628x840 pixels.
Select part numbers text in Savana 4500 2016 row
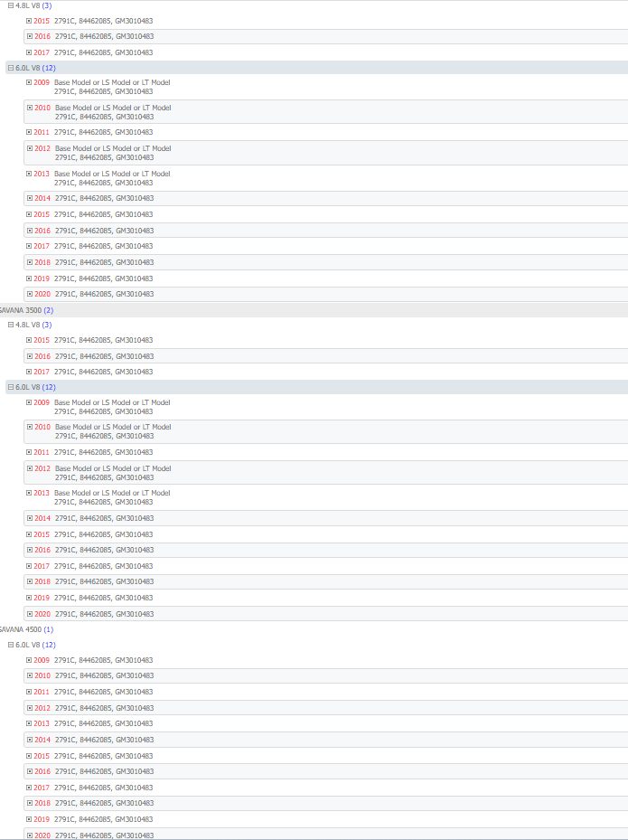105,771
